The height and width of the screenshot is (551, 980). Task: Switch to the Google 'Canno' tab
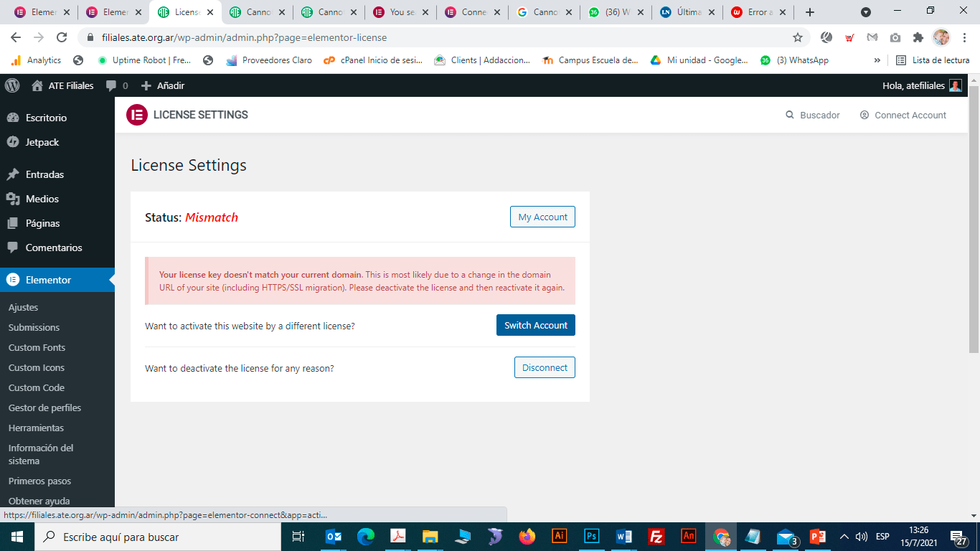[x=544, y=12]
